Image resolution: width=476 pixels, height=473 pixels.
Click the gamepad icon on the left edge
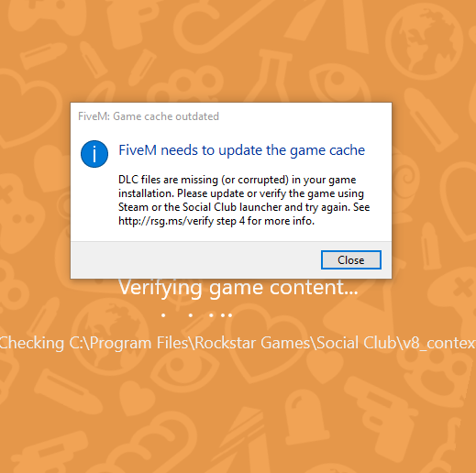click(18, 212)
